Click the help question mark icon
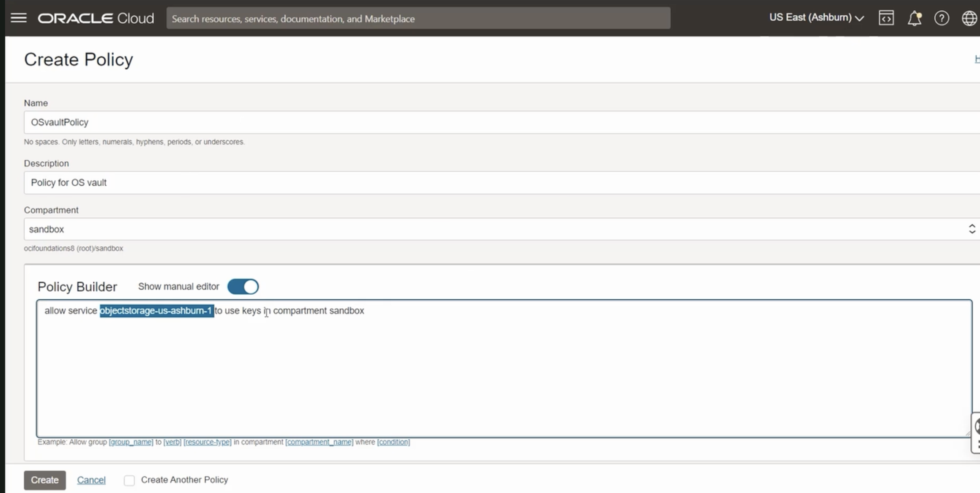Image resolution: width=980 pixels, height=493 pixels. point(942,18)
